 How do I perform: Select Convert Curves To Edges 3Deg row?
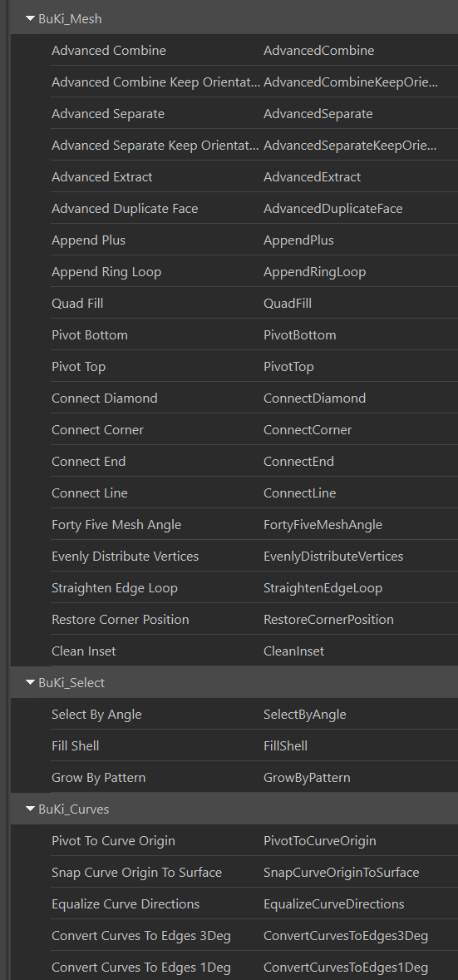pos(141,936)
